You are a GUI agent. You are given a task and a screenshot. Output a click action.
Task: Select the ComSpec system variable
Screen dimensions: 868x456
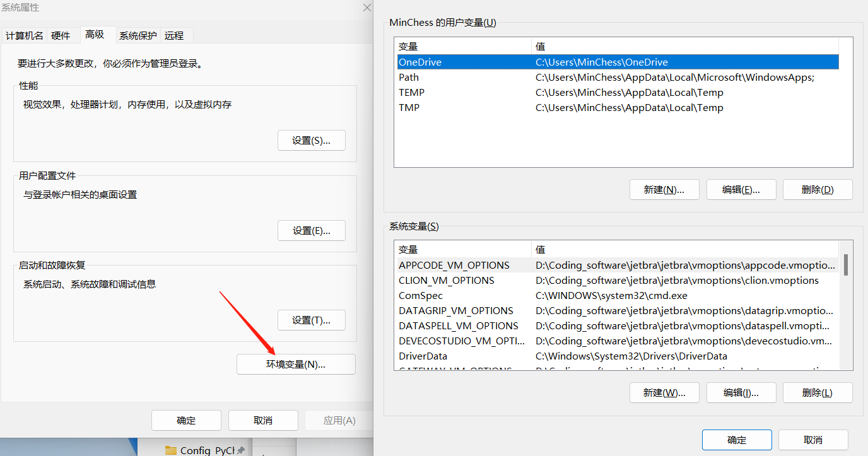point(618,295)
